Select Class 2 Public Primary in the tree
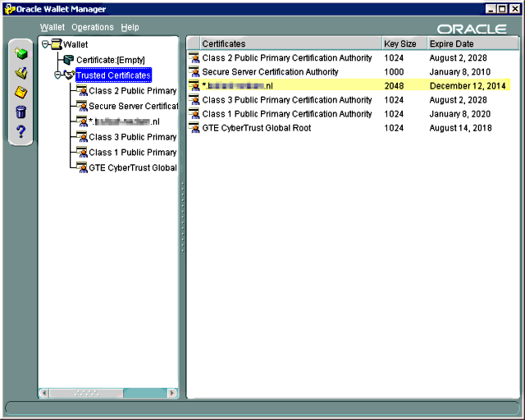This screenshot has width=525, height=420. point(133,91)
